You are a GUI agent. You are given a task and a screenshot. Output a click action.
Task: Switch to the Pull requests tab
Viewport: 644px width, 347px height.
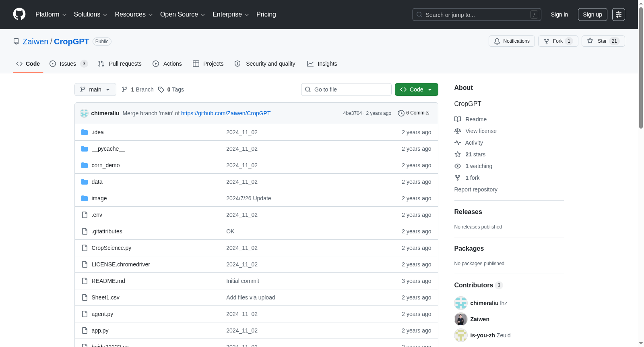point(120,64)
